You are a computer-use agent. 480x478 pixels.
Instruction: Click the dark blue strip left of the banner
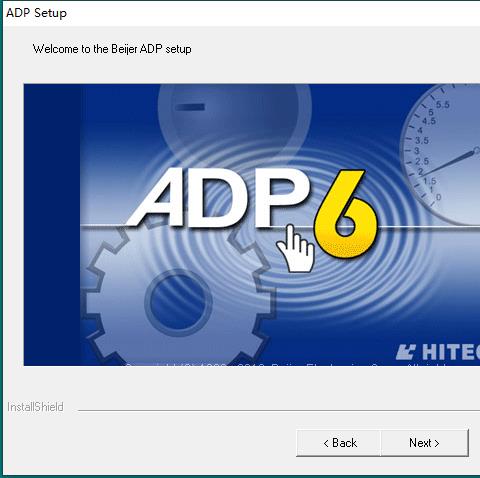click(x=52, y=225)
